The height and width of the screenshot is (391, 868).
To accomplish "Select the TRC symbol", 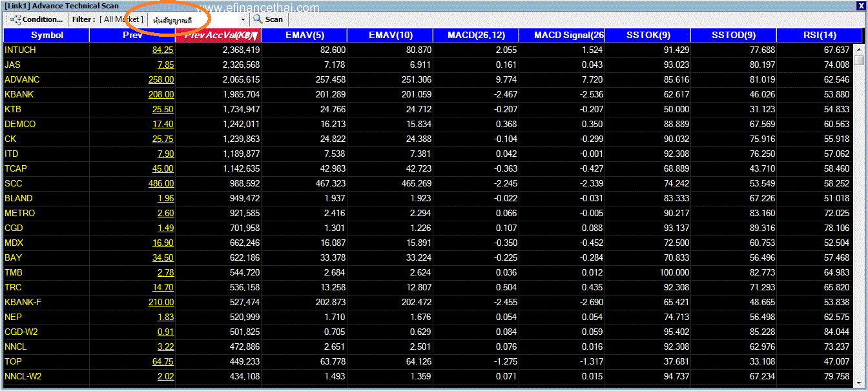I will tap(13, 287).
